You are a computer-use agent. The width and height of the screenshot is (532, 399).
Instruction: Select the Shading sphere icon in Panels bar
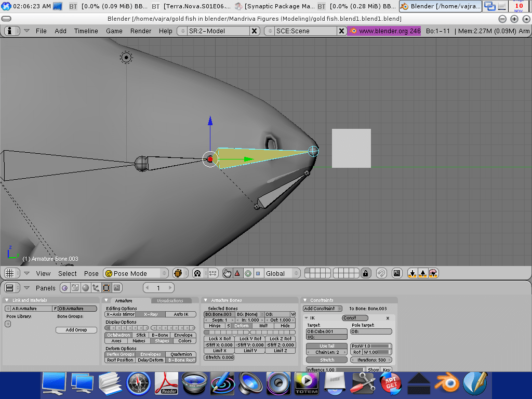tap(85, 288)
